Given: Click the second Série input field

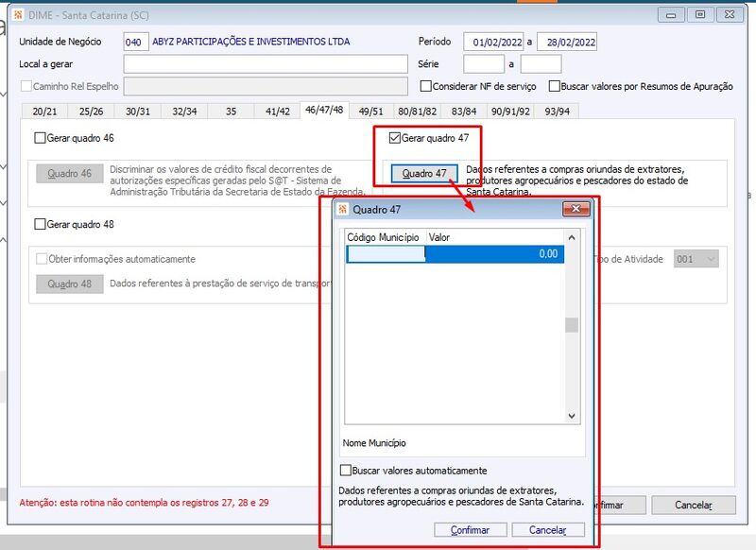Looking at the screenshot, I should pyautogui.click(x=541, y=64).
